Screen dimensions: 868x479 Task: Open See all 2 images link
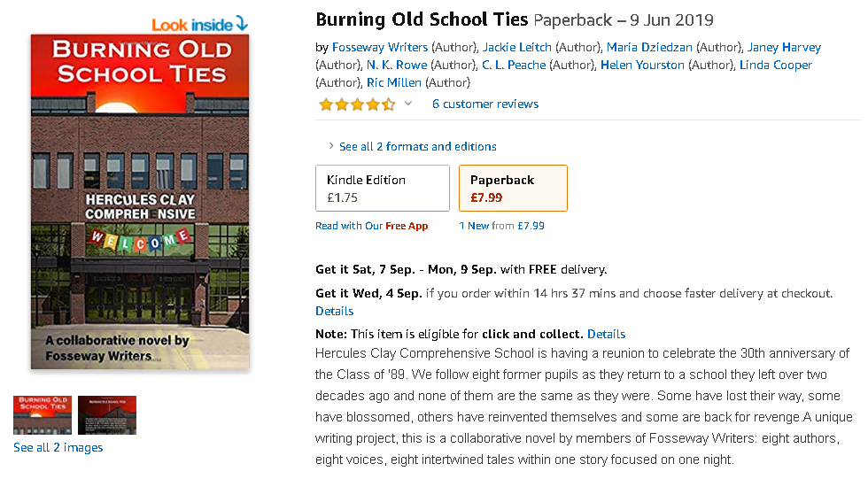(58, 447)
